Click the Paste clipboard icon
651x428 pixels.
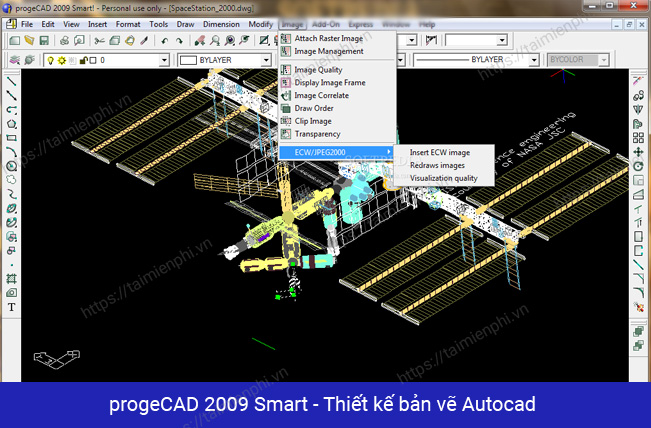point(130,40)
